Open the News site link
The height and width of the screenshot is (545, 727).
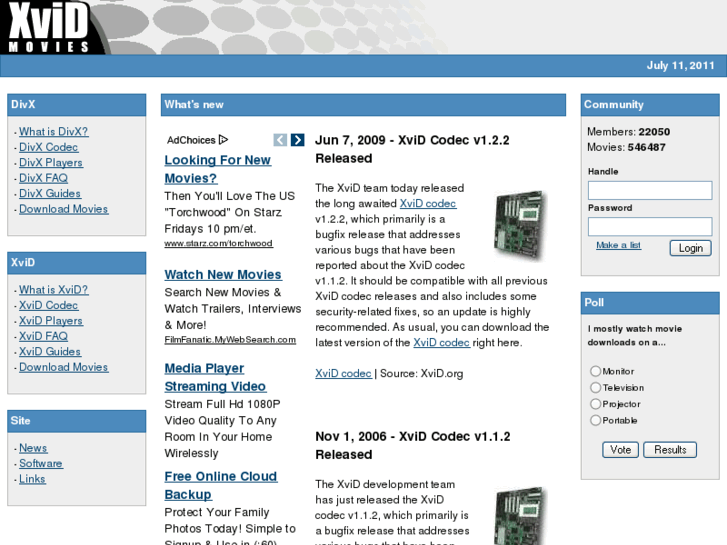point(33,448)
